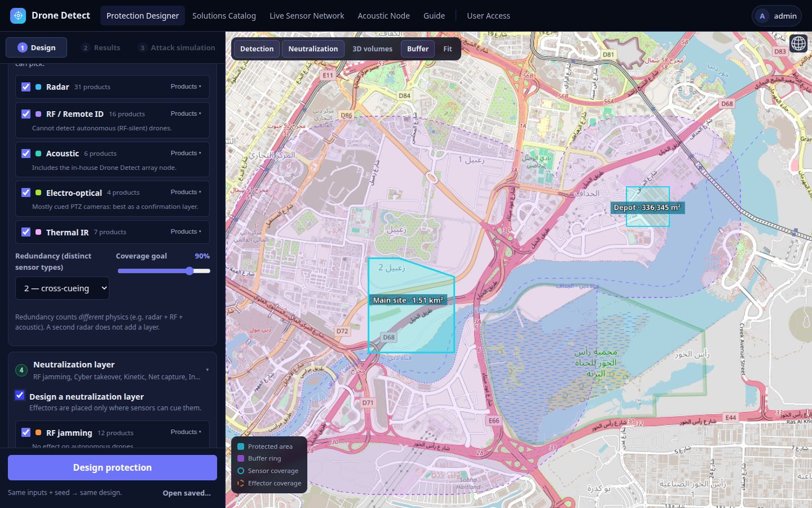812x508 pixels.
Task: Adjust the Coverage goal slider
Action: point(164,271)
